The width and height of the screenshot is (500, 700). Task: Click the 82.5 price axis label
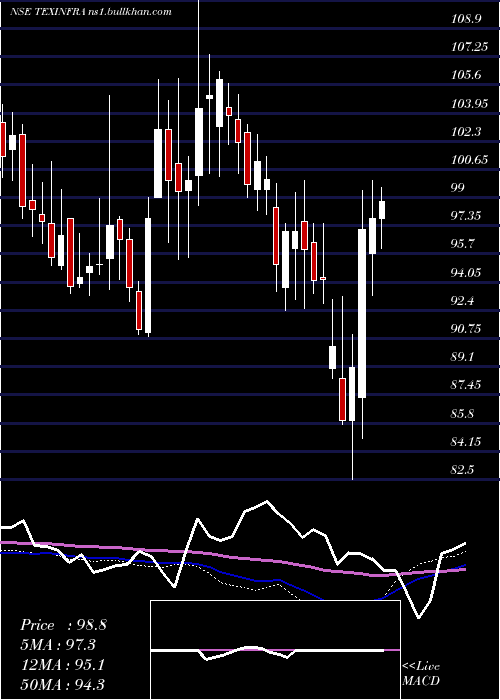(463, 470)
